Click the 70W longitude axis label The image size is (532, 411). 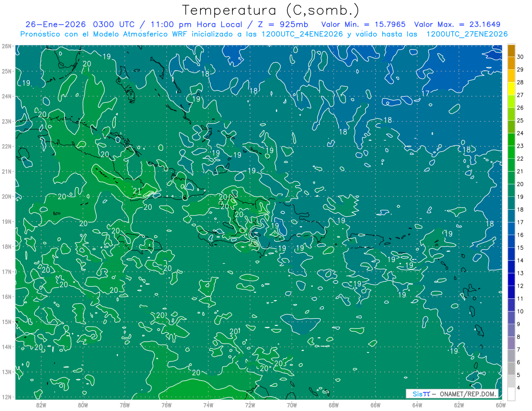(292, 405)
